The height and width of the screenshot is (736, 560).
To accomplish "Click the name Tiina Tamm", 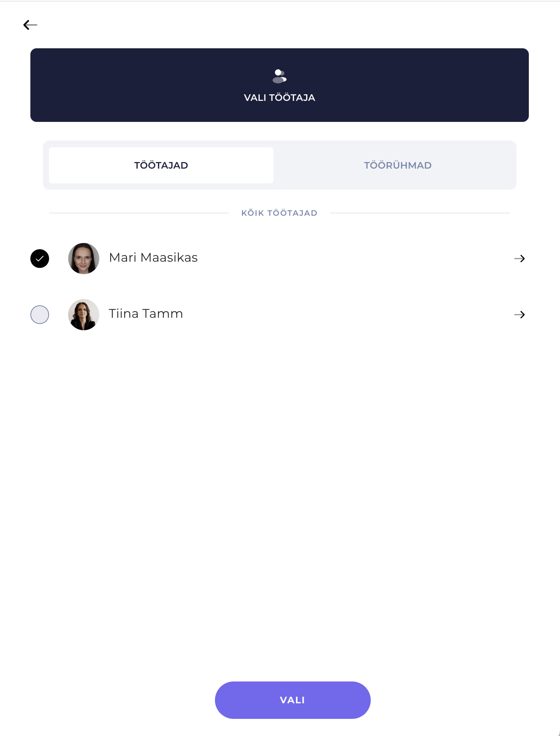I will (146, 314).
